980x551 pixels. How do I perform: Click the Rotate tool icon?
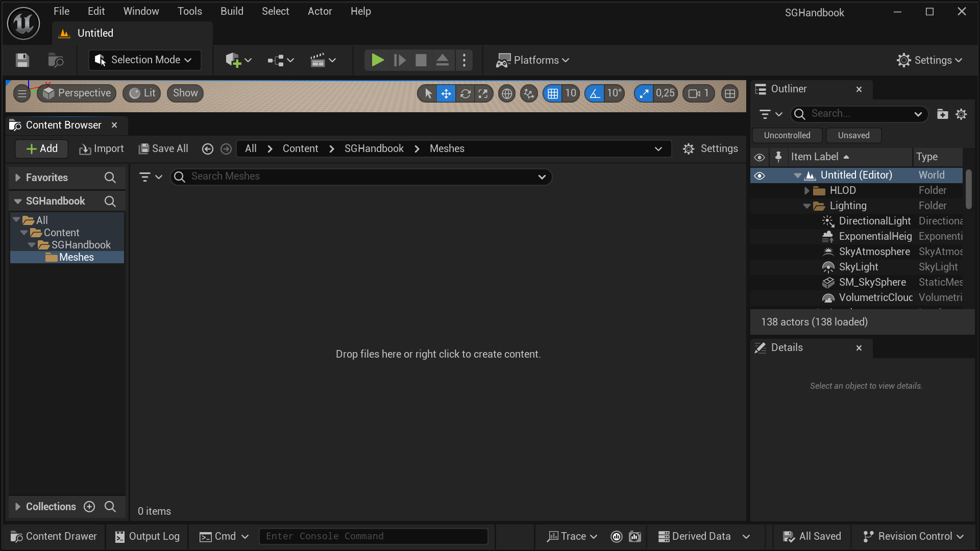point(465,93)
